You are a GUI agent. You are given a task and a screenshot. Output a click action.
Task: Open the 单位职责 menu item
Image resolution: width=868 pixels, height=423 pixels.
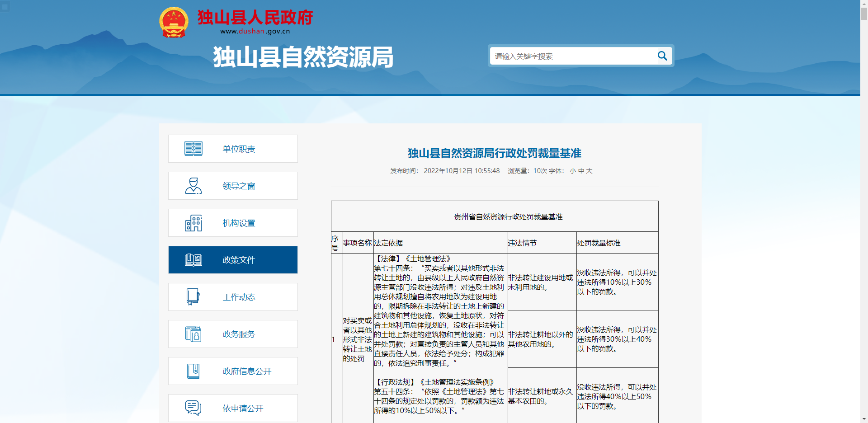tap(239, 149)
